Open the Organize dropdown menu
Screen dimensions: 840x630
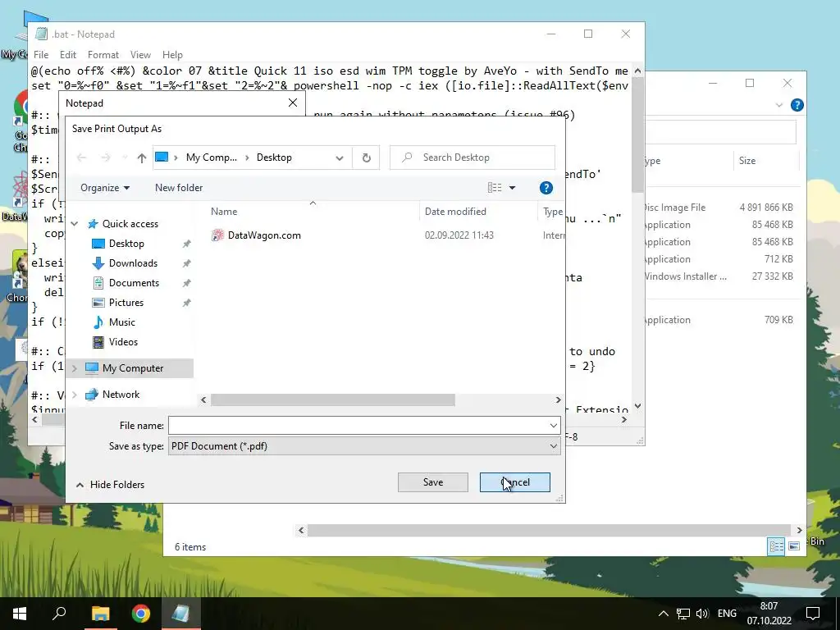coord(105,188)
